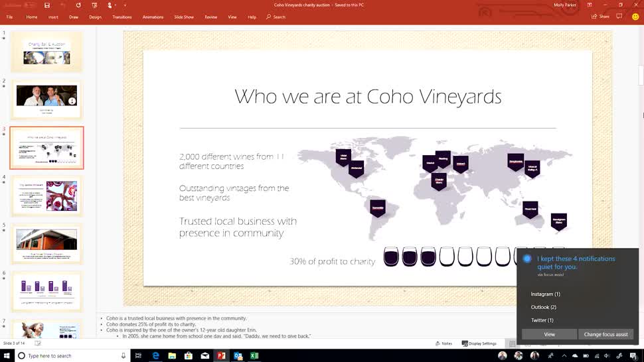The width and height of the screenshot is (644, 362).
Task: Click the South America map pin
Action: (x=378, y=208)
